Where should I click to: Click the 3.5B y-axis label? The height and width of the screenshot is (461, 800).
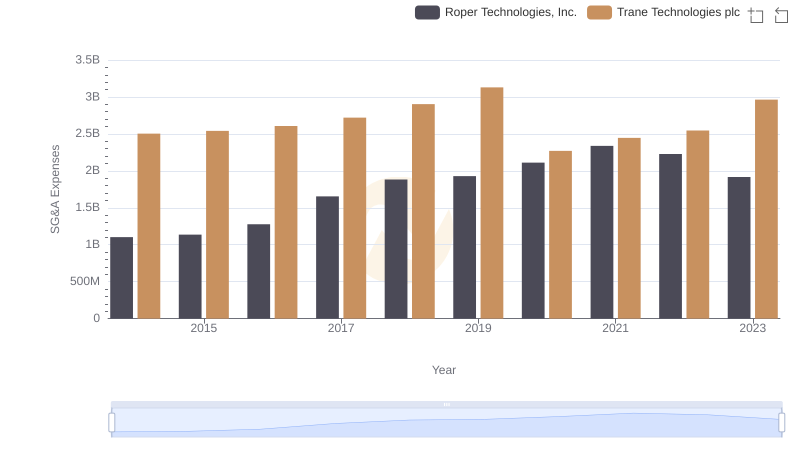pyautogui.click(x=88, y=60)
